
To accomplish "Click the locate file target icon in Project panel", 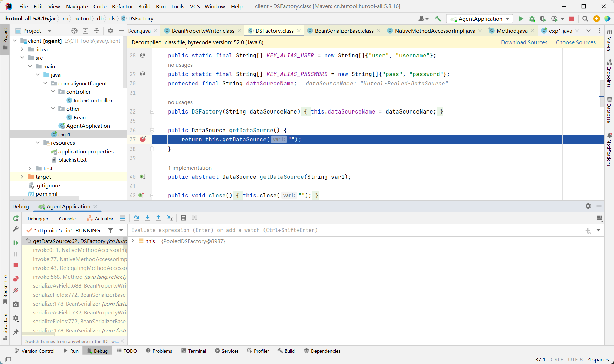I will [x=74, y=31].
